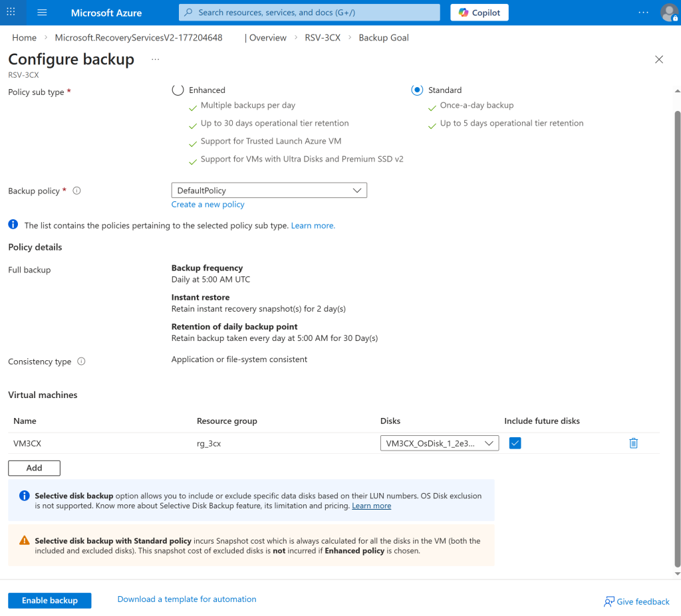This screenshot has width=681, height=616.
Task: Click the Copilot button in header
Action: [x=479, y=13]
